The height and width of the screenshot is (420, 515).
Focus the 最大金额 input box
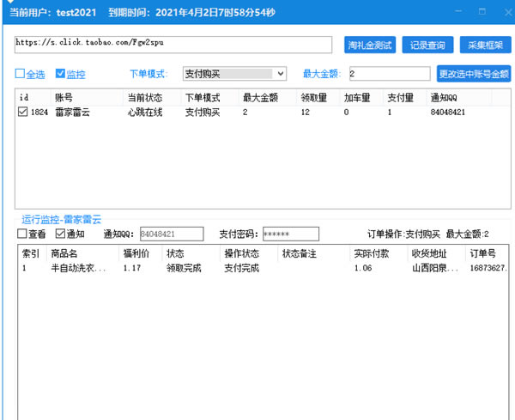click(x=389, y=74)
